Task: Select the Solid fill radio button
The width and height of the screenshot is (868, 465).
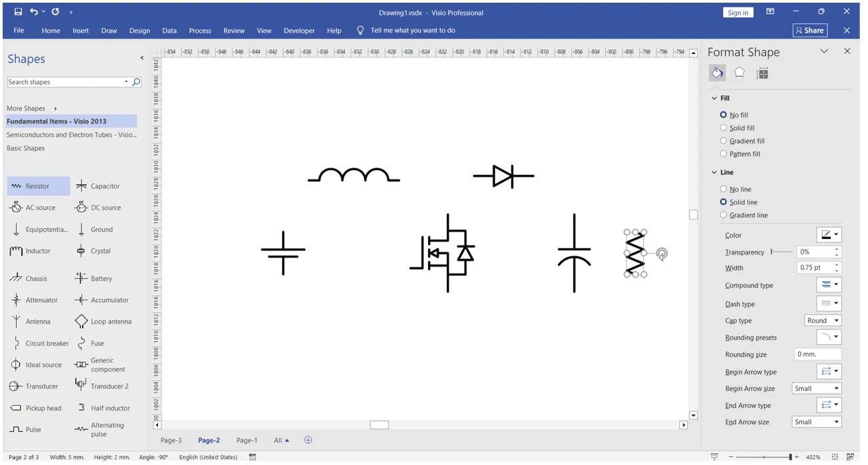Action: tap(723, 128)
